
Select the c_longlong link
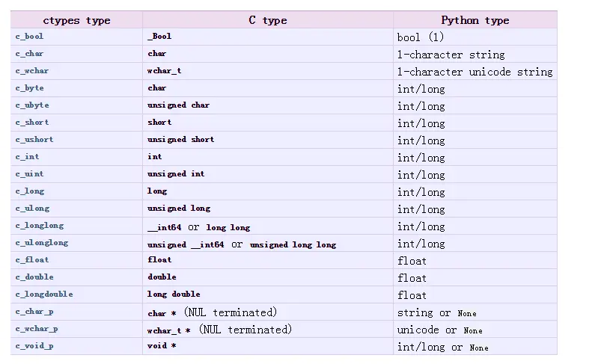39,226
